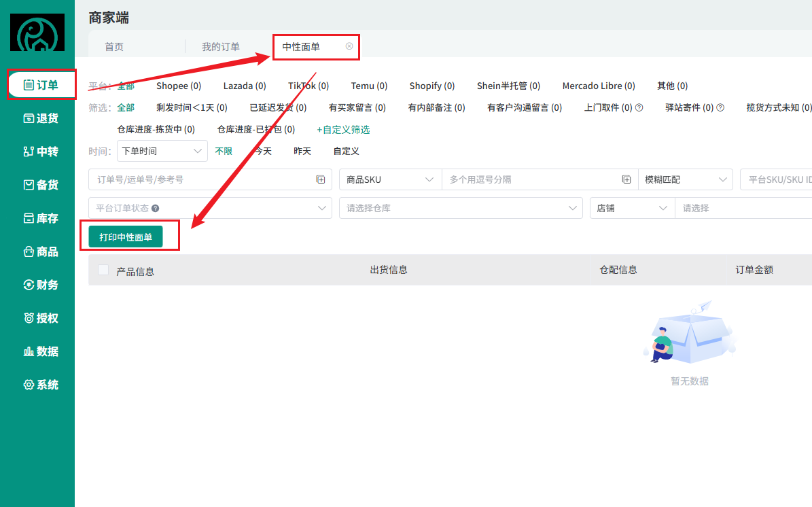
Task: Open the 商品SKU type dropdown
Action: pyautogui.click(x=391, y=179)
